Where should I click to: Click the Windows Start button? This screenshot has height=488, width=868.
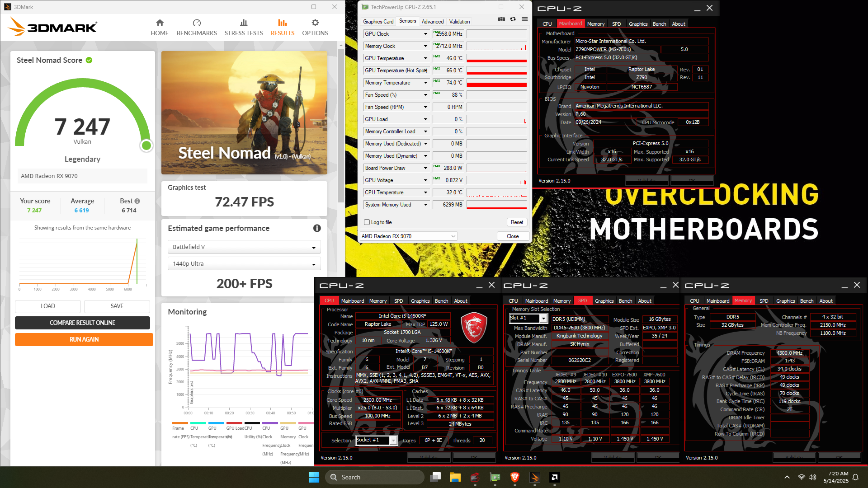coord(314,477)
